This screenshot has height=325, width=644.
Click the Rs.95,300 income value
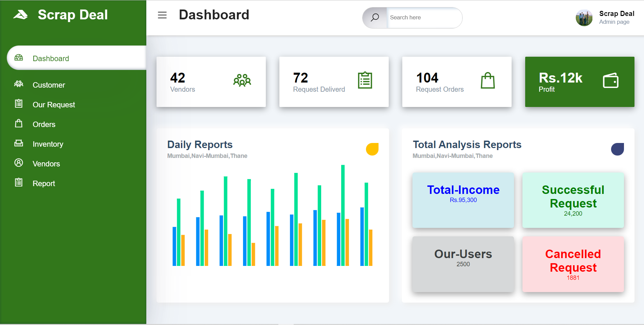(x=463, y=200)
